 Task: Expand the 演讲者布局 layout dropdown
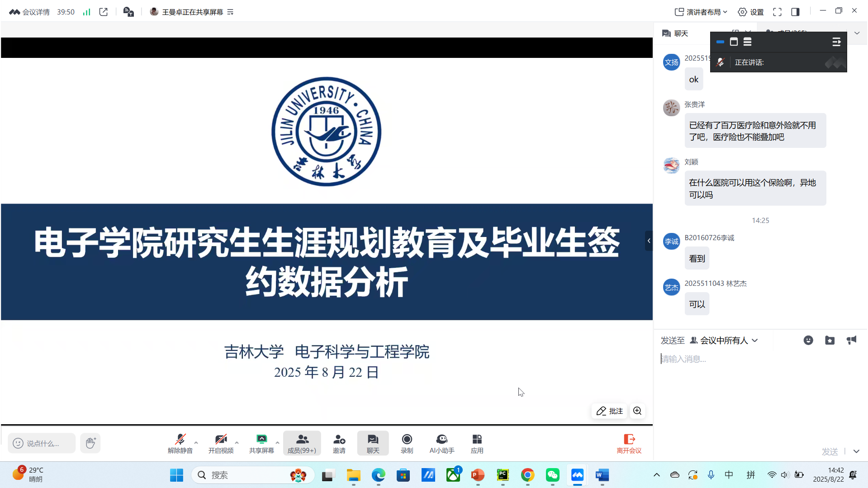click(701, 12)
